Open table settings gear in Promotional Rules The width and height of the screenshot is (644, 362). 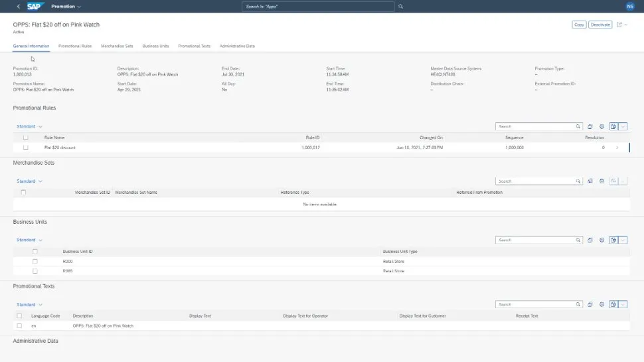(x=602, y=126)
